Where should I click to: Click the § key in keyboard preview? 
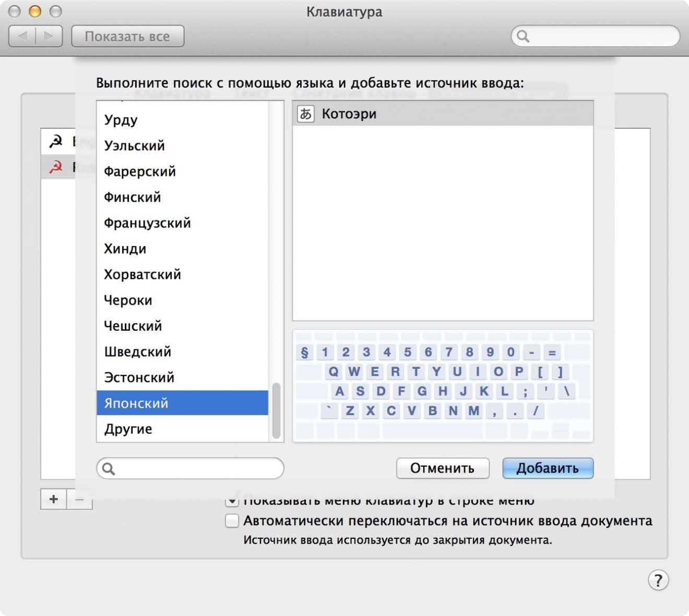(x=304, y=352)
